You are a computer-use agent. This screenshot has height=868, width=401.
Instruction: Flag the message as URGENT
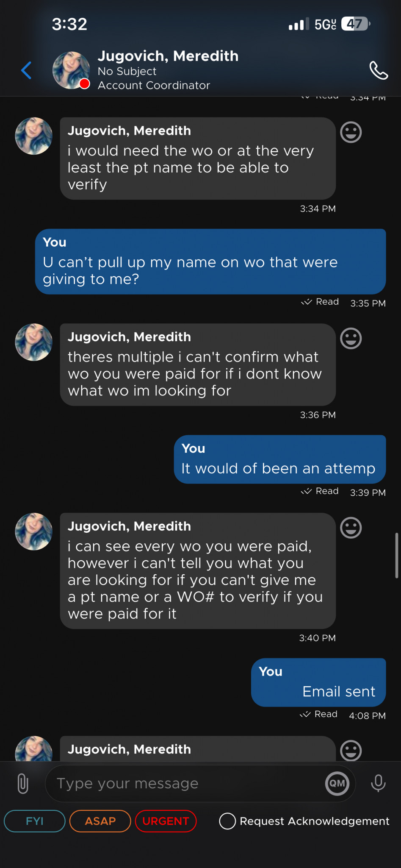(x=166, y=821)
